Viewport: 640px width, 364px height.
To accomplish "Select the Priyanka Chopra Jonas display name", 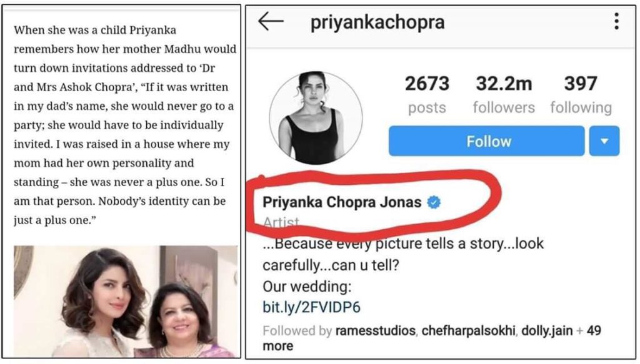I will point(342,202).
